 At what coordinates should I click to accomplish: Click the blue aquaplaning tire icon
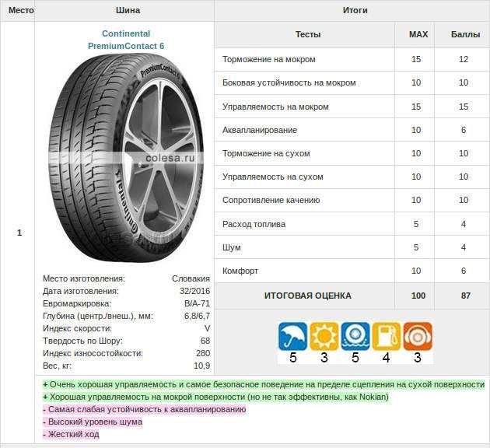pyautogui.click(x=355, y=337)
